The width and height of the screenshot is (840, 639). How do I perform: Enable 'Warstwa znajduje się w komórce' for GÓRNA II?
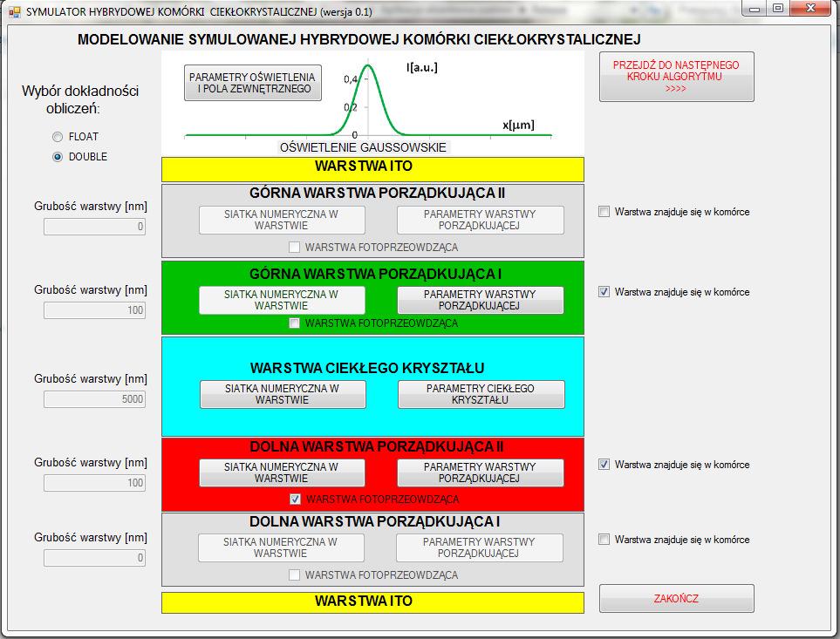[604, 212]
